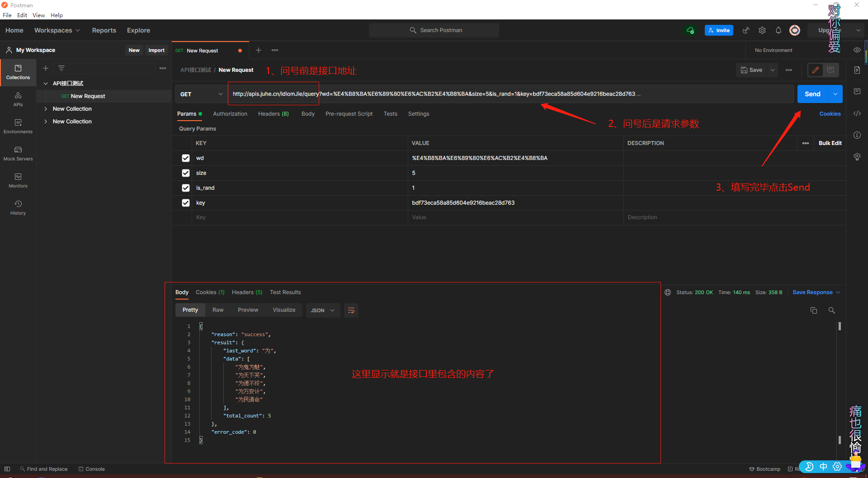The width and height of the screenshot is (868, 478).
Task: Collapse the API接口测试 collection
Action: click(46, 84)
